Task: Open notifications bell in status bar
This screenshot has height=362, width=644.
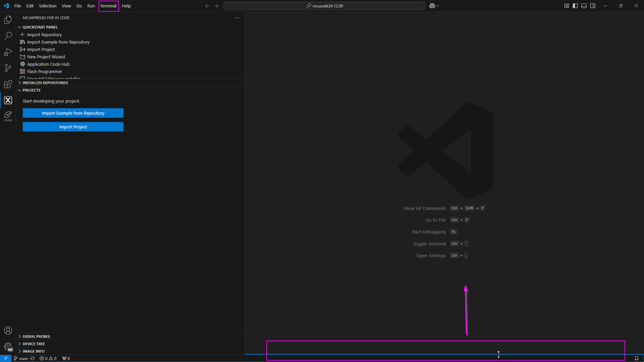Action: click(x=636, y=358)
